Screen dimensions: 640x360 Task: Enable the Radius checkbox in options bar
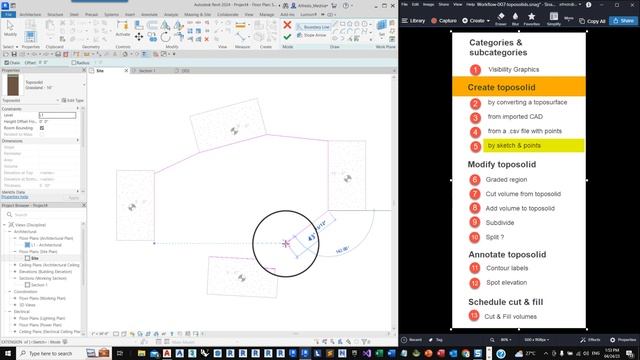74,63
